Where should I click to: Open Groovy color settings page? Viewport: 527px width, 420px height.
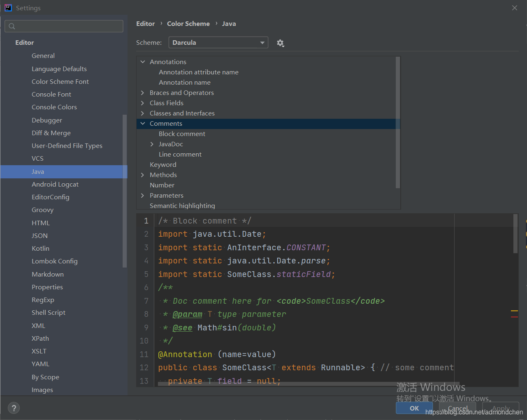coord(42,210)
